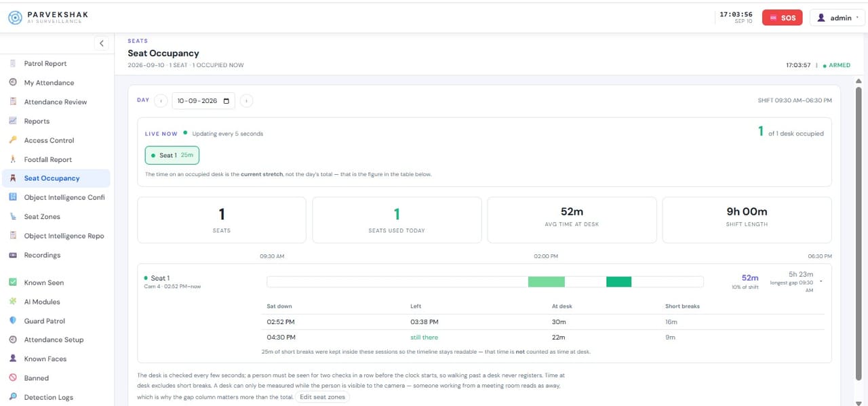Click the 'still there' text

tap(424, 338)
